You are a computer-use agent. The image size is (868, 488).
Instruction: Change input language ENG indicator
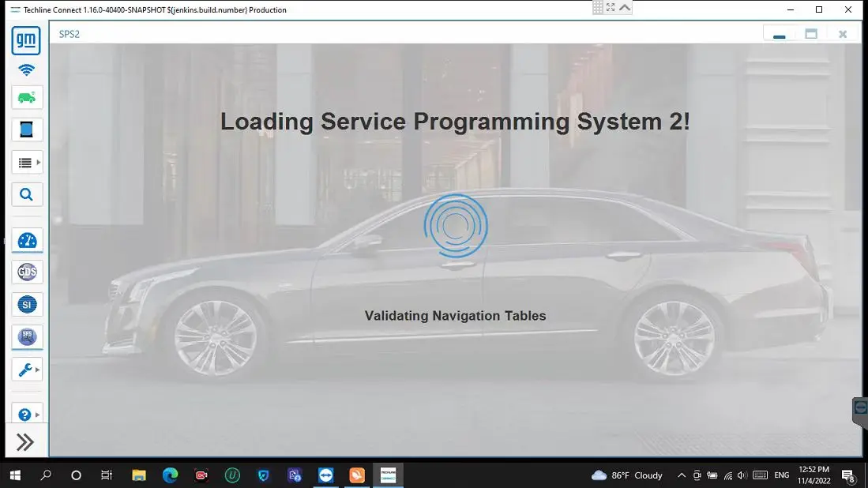tap(782, 475)
